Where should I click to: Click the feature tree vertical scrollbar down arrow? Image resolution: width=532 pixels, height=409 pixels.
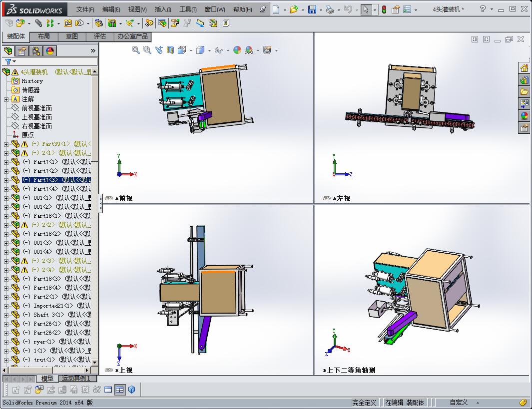94,362
